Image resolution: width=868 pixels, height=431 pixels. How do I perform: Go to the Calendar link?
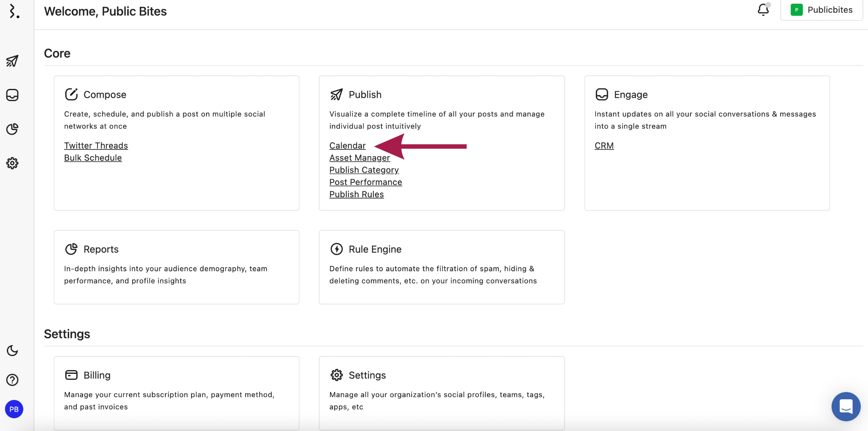click(347, 146)
